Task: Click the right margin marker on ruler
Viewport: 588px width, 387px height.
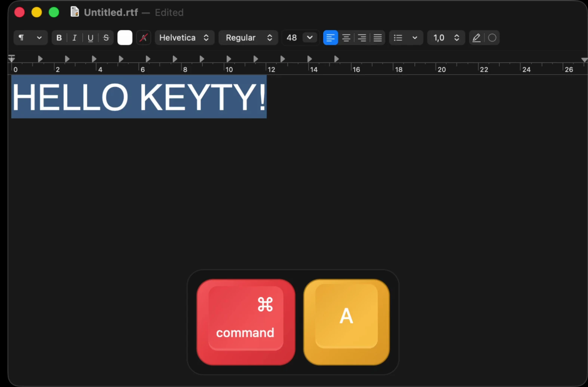Action: [x=584, y=60]
